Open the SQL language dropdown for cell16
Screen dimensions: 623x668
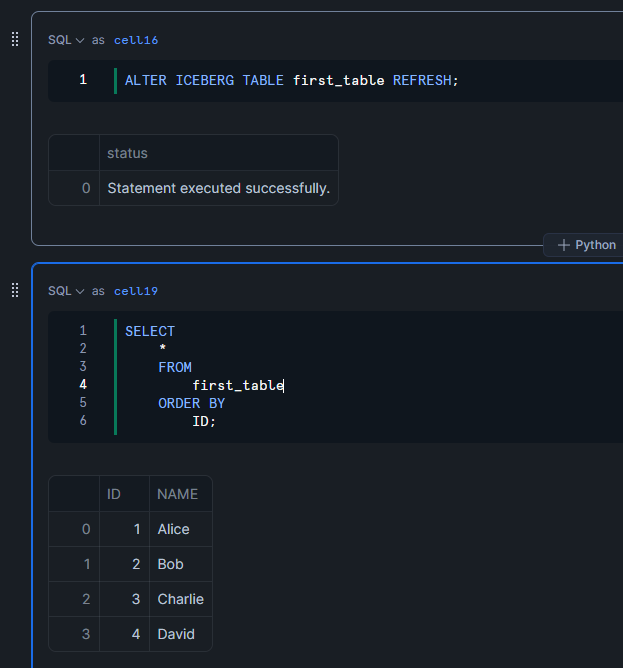[66, 40]
